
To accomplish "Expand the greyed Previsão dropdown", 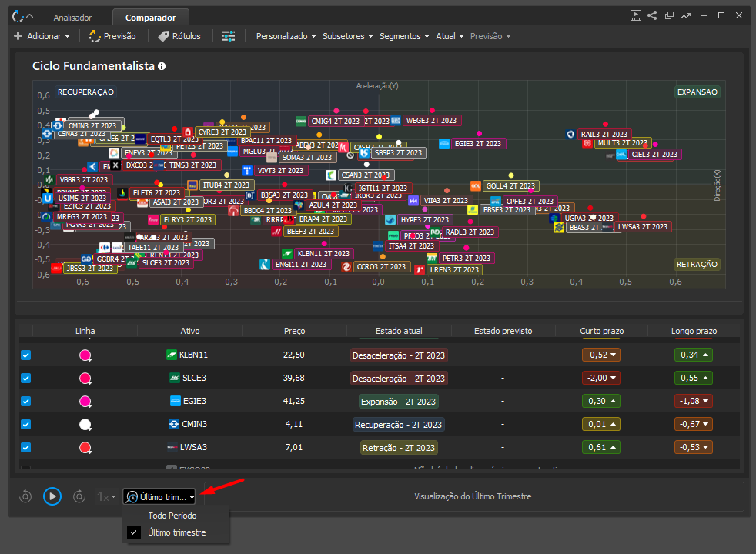I will coord(490,36).
